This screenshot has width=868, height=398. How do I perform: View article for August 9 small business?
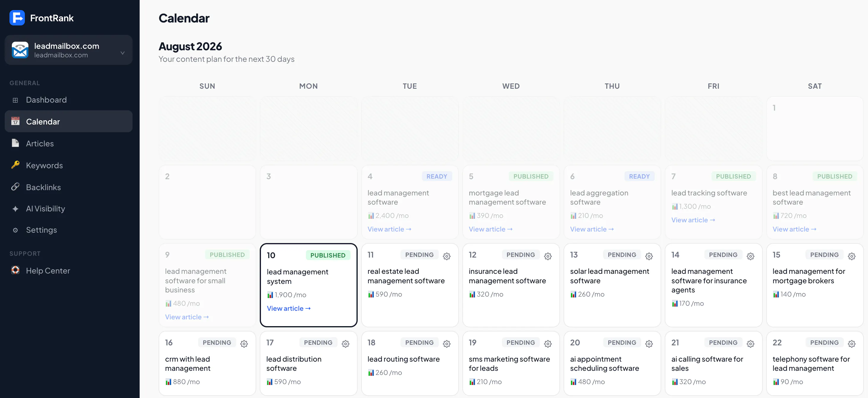[187, 317]
